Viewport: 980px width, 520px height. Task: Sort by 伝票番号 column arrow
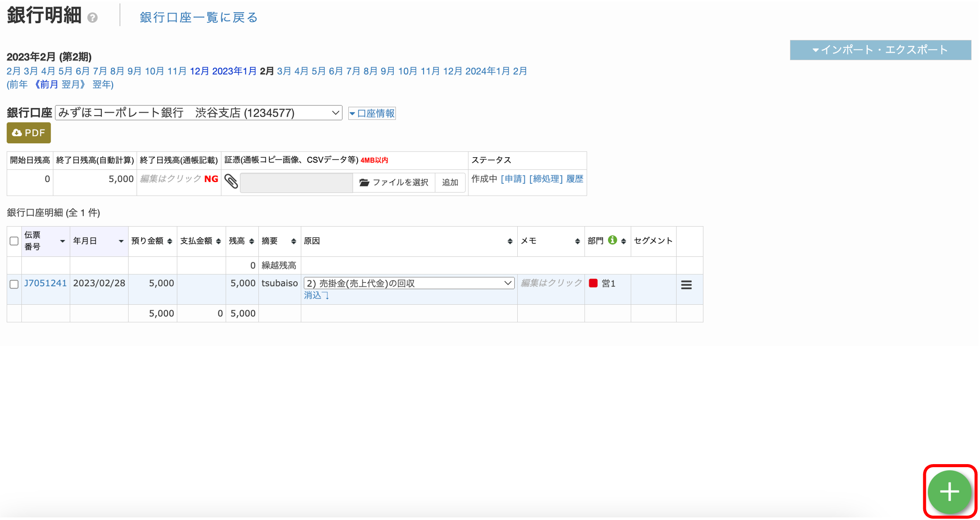point(62,241)
